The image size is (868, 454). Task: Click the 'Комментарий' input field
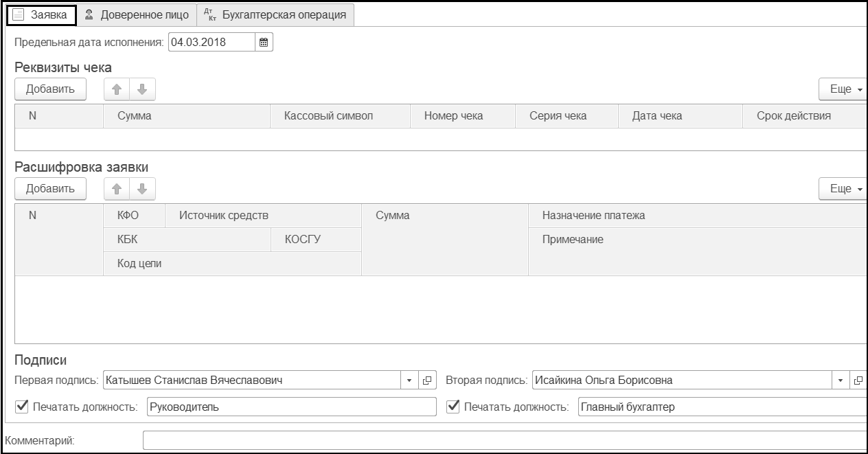pos(504,440)
